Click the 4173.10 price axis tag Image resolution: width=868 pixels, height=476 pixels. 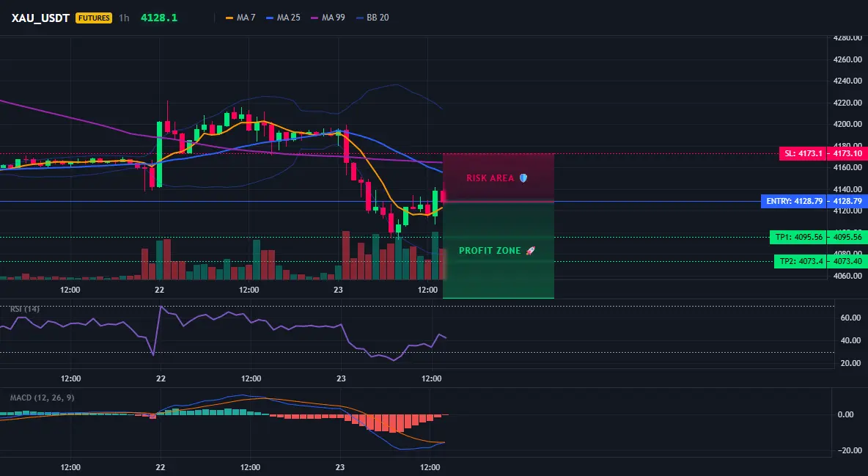click(x=847, y=153)
